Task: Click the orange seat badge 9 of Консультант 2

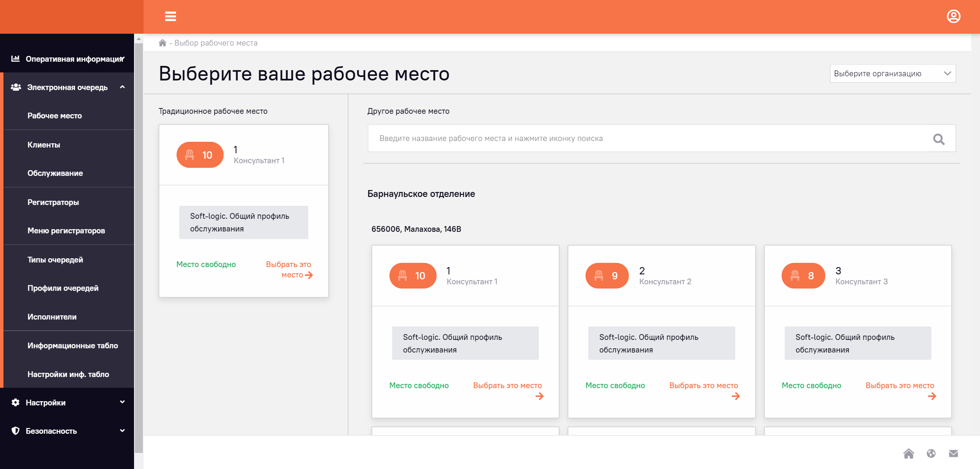Action: tap(607, 276)
